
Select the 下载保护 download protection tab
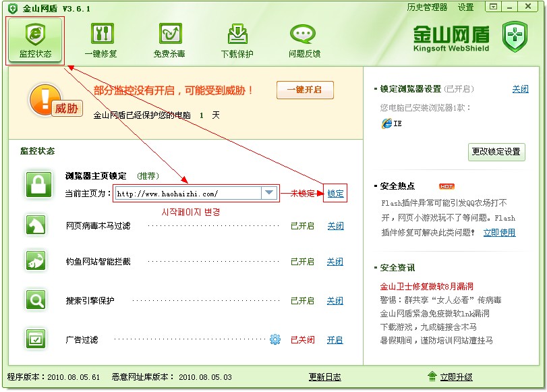237,40
